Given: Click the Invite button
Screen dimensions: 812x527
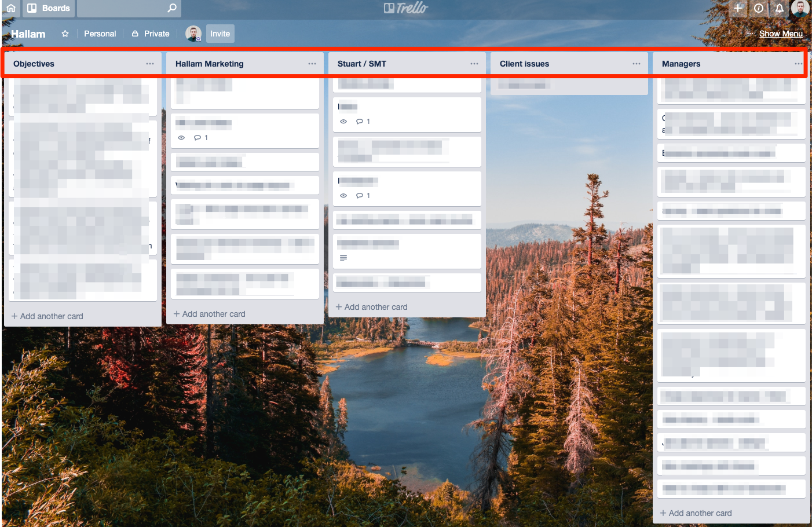Looking at the screenshot, I should tap(220, 34).
